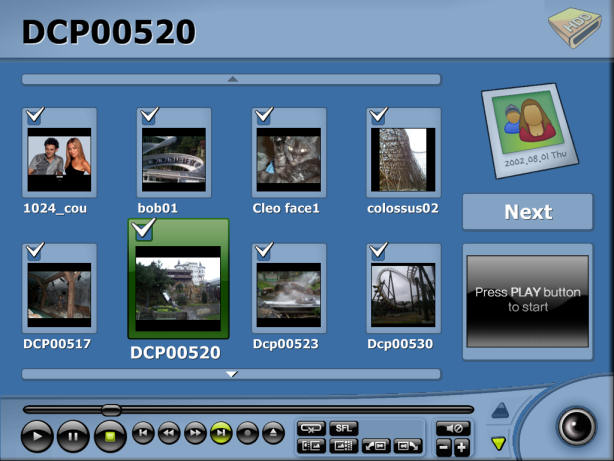Viewport: 614px width, 461px height.
Task: Click the 'Dcp00530' file label
Action: point(400,344)
